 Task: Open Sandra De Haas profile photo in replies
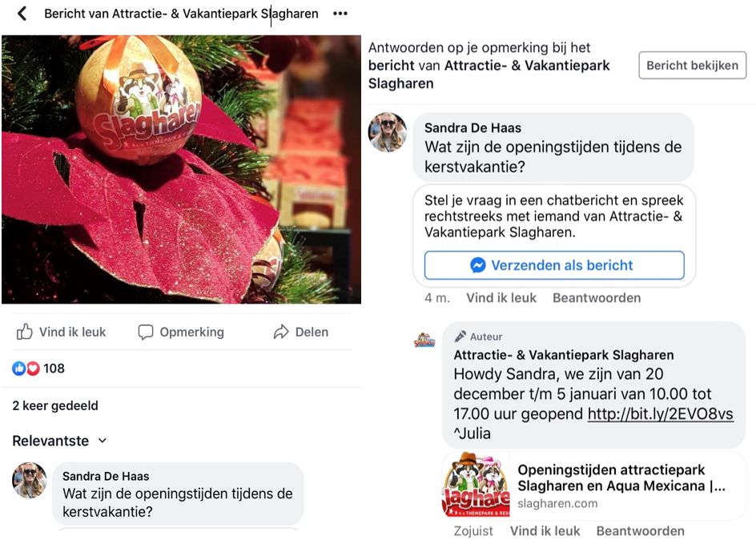pyautogui.click(x=388, y=132)
